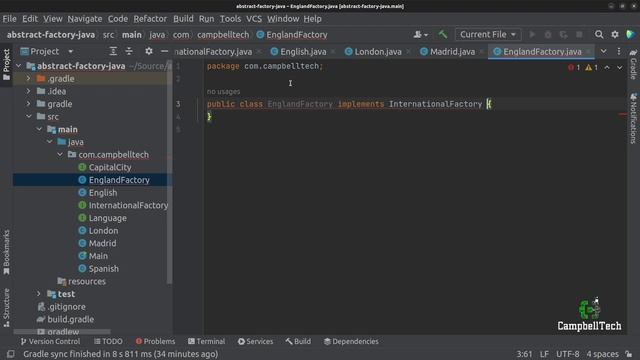The height and width of the screenshot is (360, 640).
Task: Click the error count indicator
Action: coord(574,67)
